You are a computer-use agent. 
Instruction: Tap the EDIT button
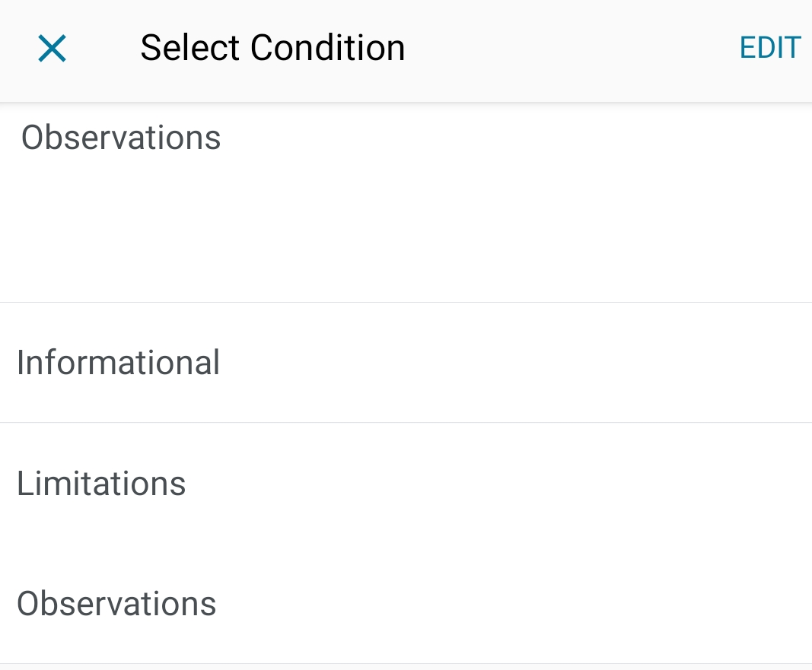(769, 48)
